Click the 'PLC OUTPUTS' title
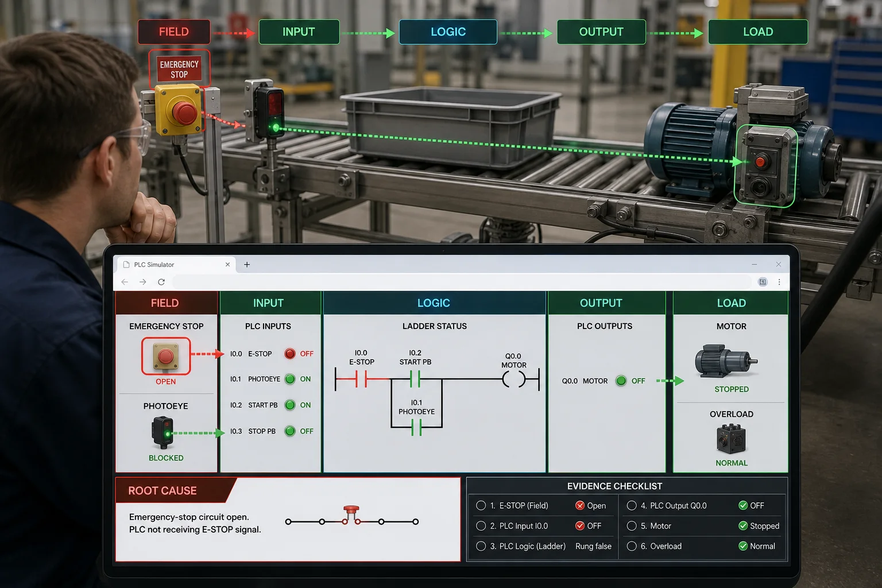 pos(605,326)
